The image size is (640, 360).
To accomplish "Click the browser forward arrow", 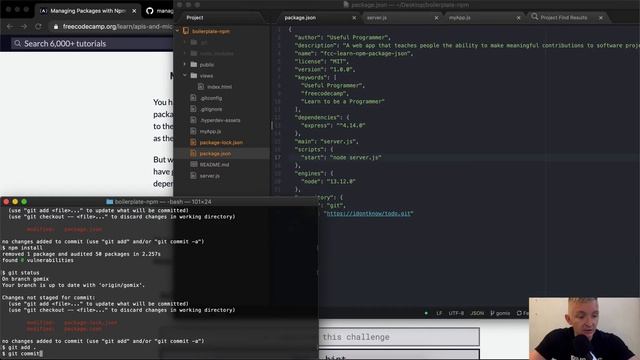I will [x=24, y=27].
